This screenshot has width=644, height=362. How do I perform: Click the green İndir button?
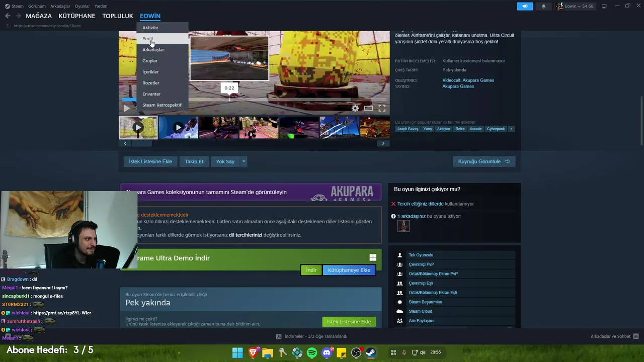(311, 270)
